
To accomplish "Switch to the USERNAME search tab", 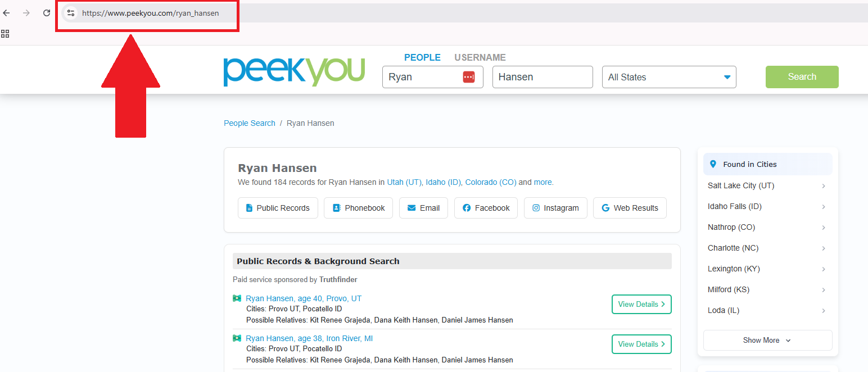I will [x=480, y=57].
